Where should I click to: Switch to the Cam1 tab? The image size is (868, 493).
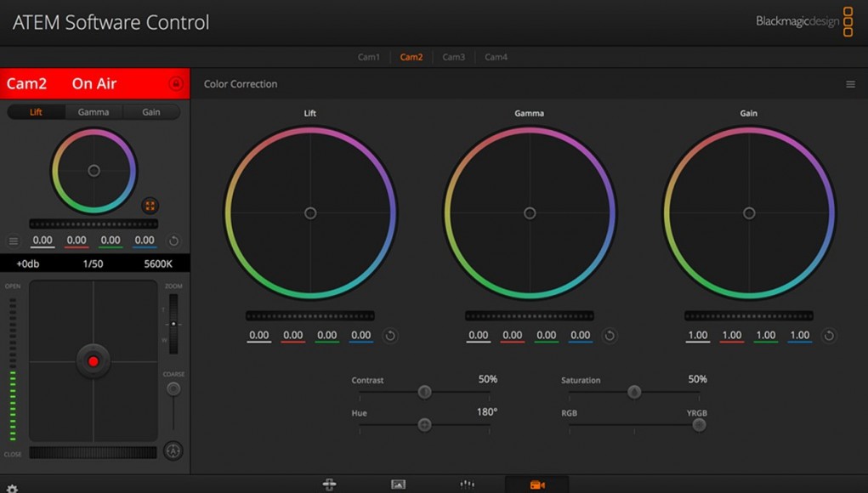369,57
